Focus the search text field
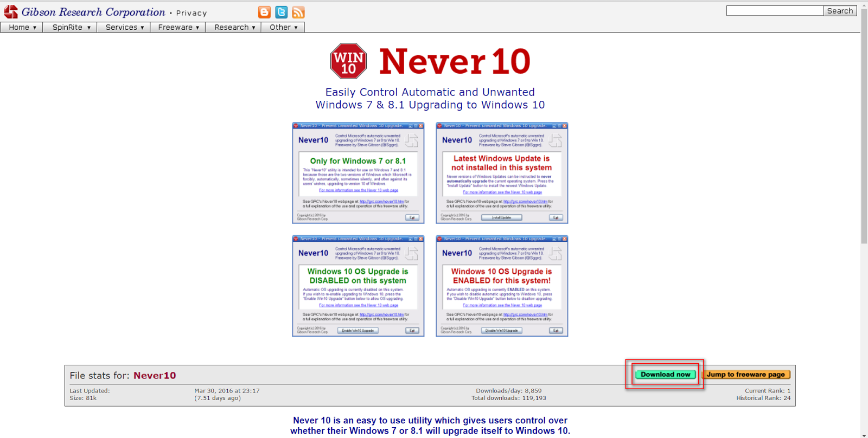The image size is (868, 438). (x=775, y=11)
